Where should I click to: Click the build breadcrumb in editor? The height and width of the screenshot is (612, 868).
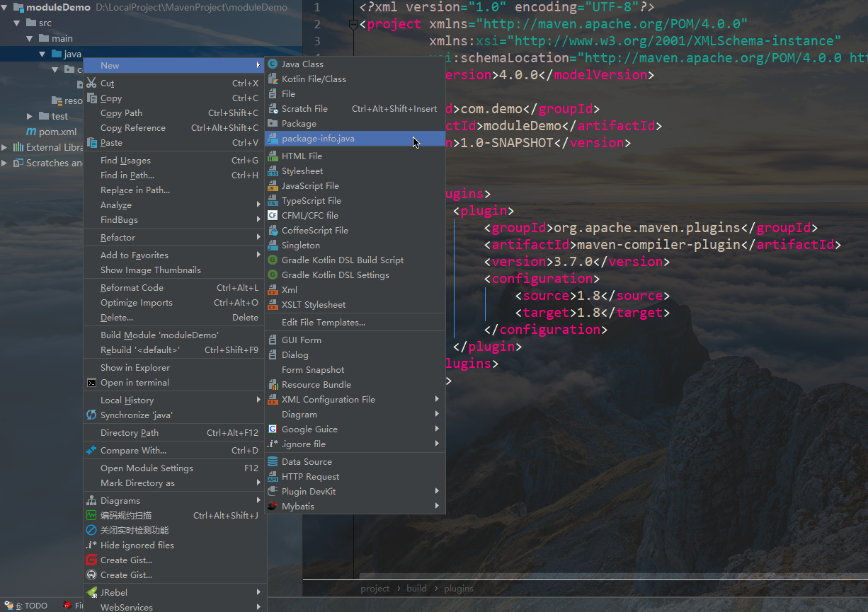416,588
